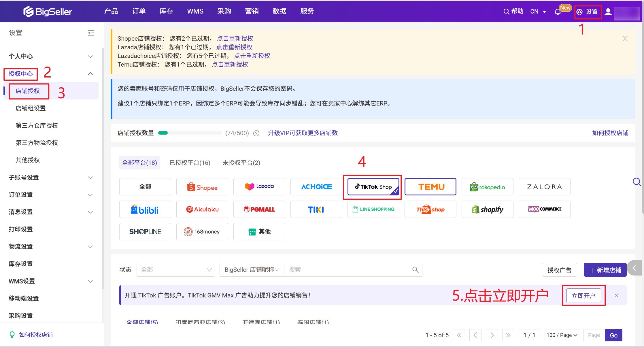This screenshot has width=644, height=347.
Task: Click the notification bell icon
Action: (558, 12)
